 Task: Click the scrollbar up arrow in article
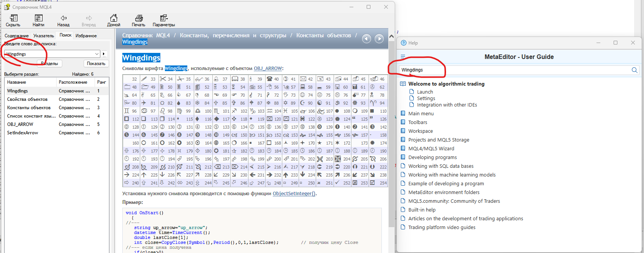pyautogui.click(x=391, y=36)
